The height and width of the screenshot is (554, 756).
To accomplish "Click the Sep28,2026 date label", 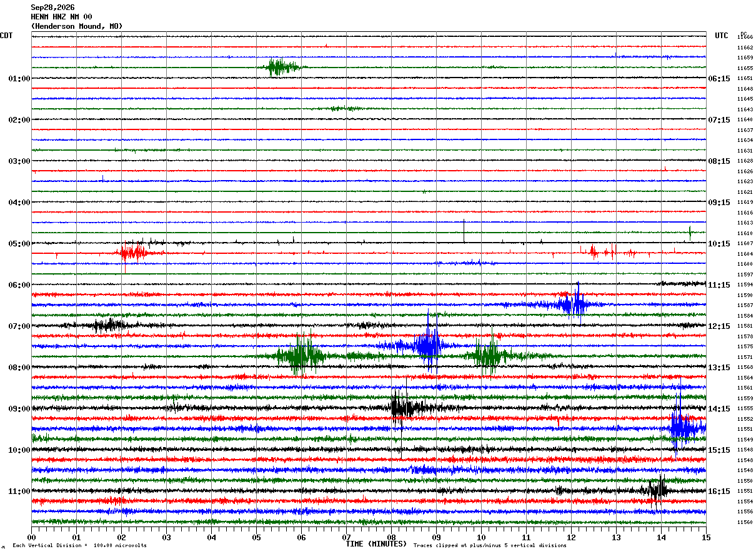I will click(x=52, y=8).
